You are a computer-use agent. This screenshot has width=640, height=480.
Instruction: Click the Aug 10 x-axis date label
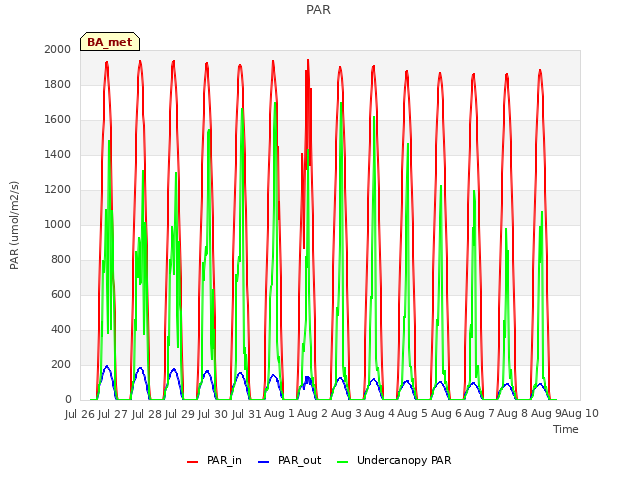tap(580, 414)
